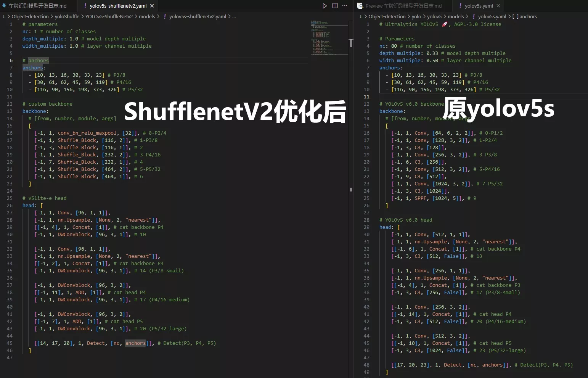588x378 pixels.
Task: Select the yolov5s-shufflenetv2.yaml tab
Action: [x=118, y=6]
